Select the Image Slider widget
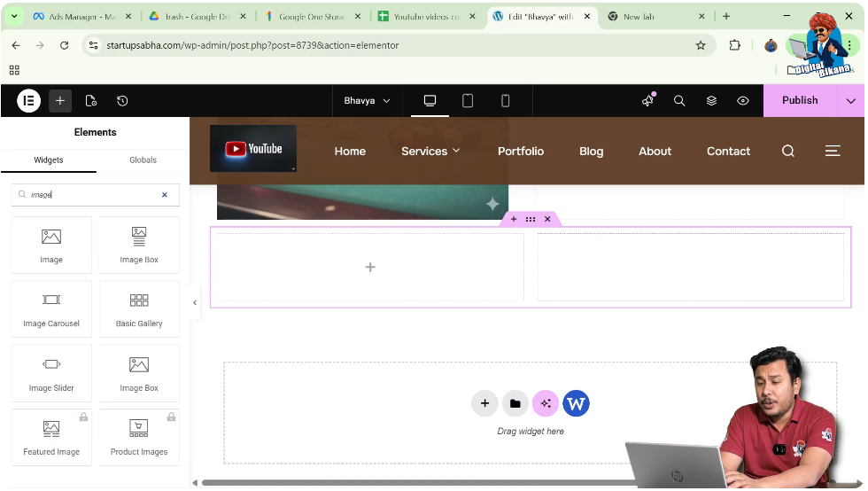 click(x=51, y=373)
